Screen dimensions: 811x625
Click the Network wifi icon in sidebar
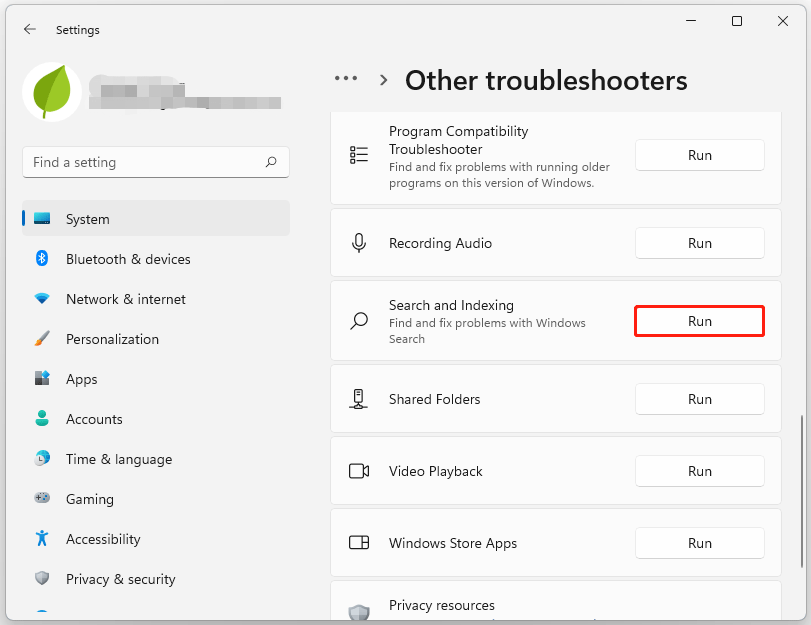point(42,299)
